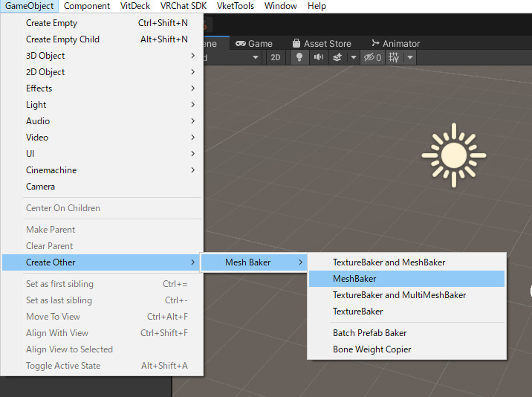Toggle the scene grid icon

[394, 57]
